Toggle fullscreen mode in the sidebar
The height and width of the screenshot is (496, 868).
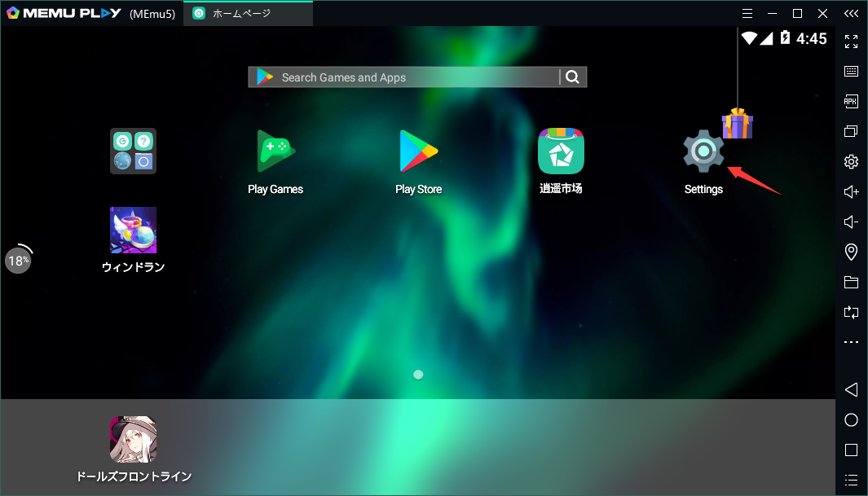tap(851, 41)
